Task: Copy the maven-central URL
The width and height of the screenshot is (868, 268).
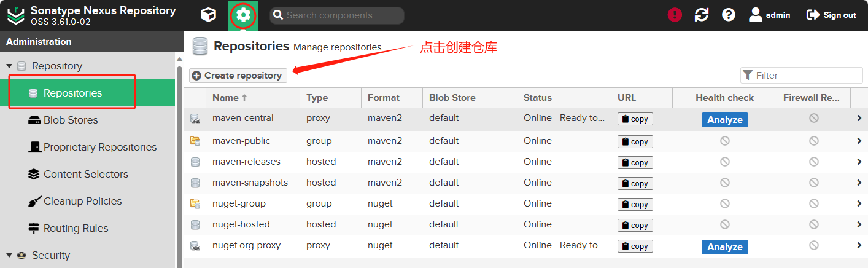Action: (x=635, y=119)
